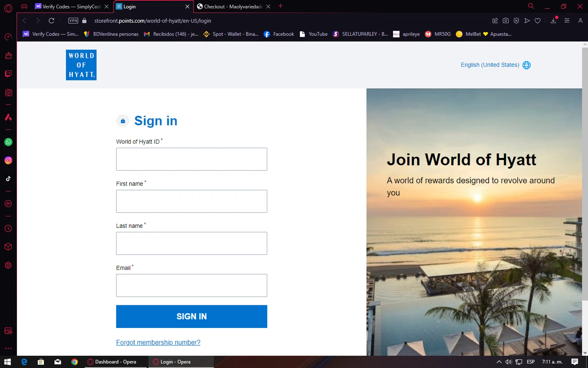
Task: Open Microsoft Edge from taskbar
Action: tap(24, 362)
